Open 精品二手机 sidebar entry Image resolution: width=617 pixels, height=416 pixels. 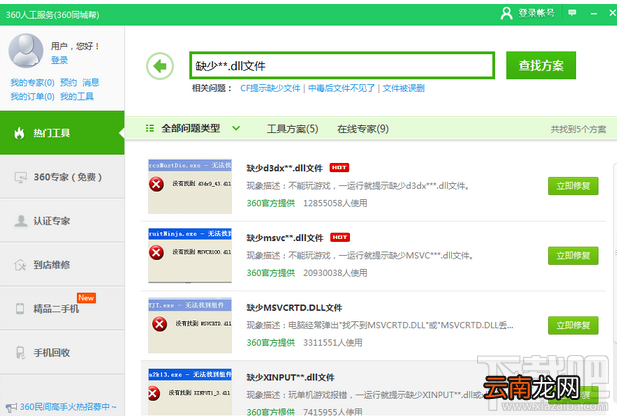pos(62,309)
